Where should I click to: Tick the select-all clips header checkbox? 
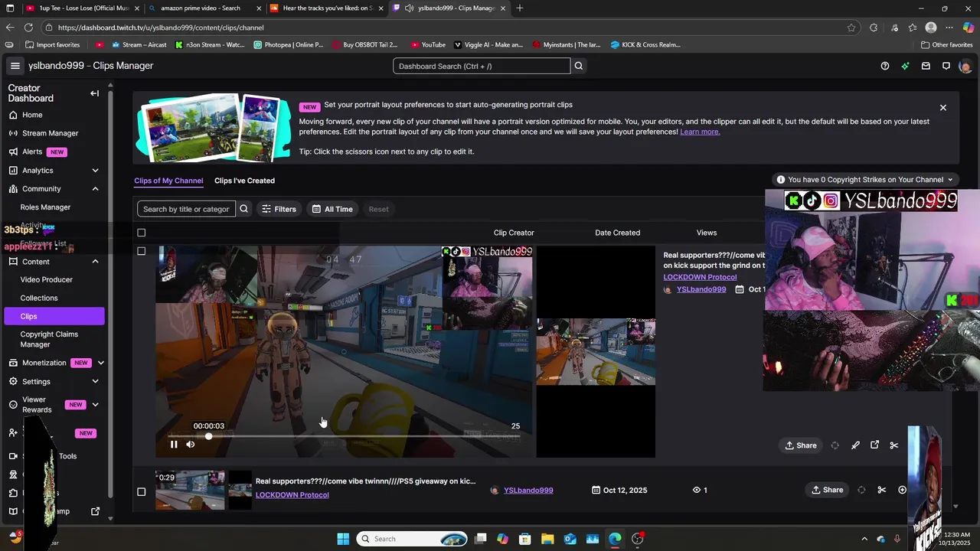141,233
